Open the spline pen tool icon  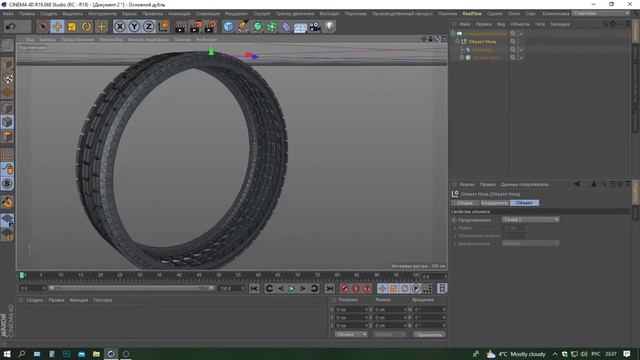(243, 27)
